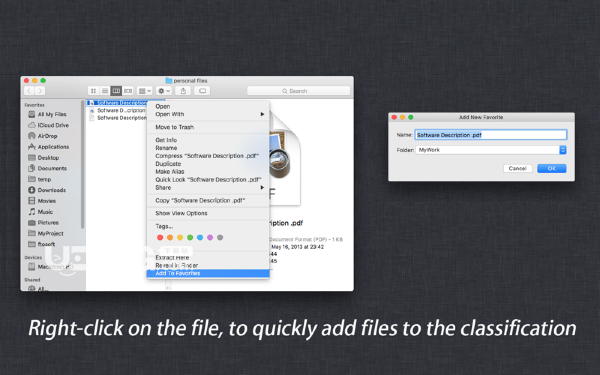The image size is (600, 375).
Task: Open Applications in sidebar
Action: pyautogui.click(x=53, y=147)
